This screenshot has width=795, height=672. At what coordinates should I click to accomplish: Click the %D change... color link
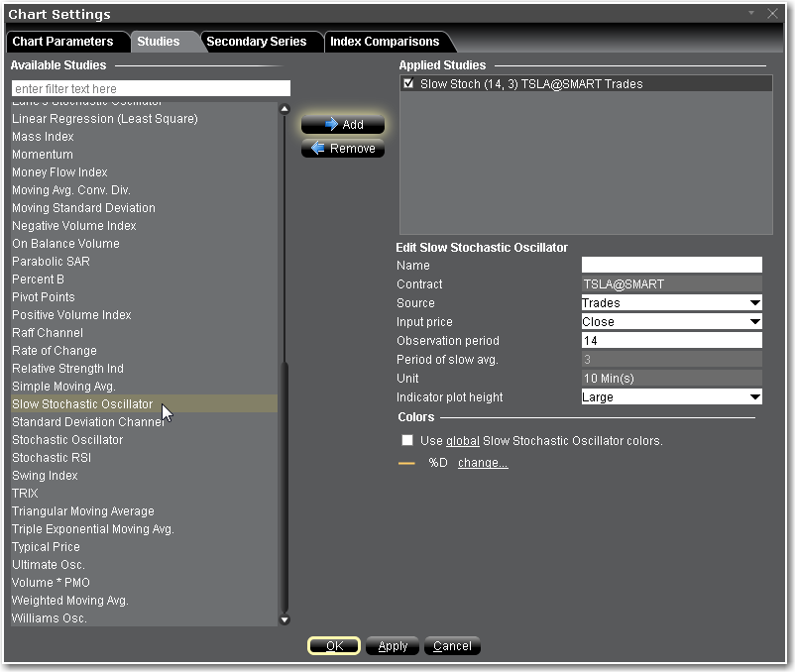(x=483, y=463)
